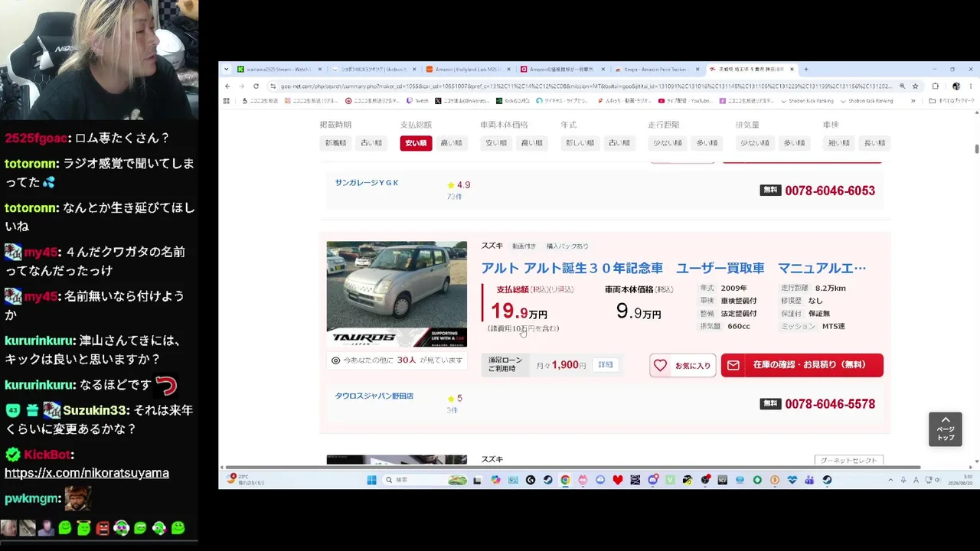
Task: Select 安い順 under 支払総額
Action: [416, 143]
